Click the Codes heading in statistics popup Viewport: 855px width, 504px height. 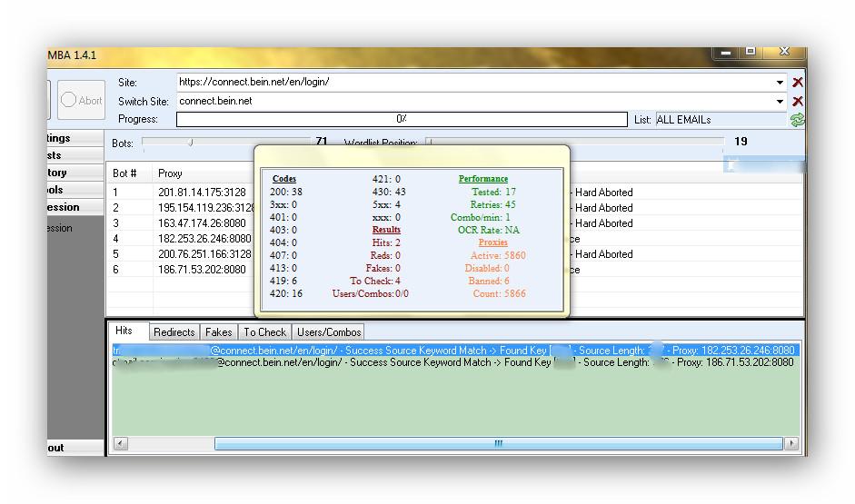[284, 179]
